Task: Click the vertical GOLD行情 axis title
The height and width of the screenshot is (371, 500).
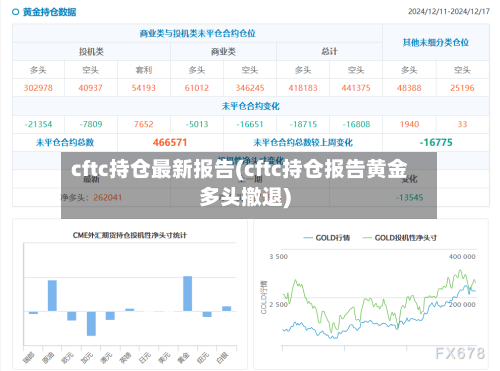Action: click(x=264, y=297)
